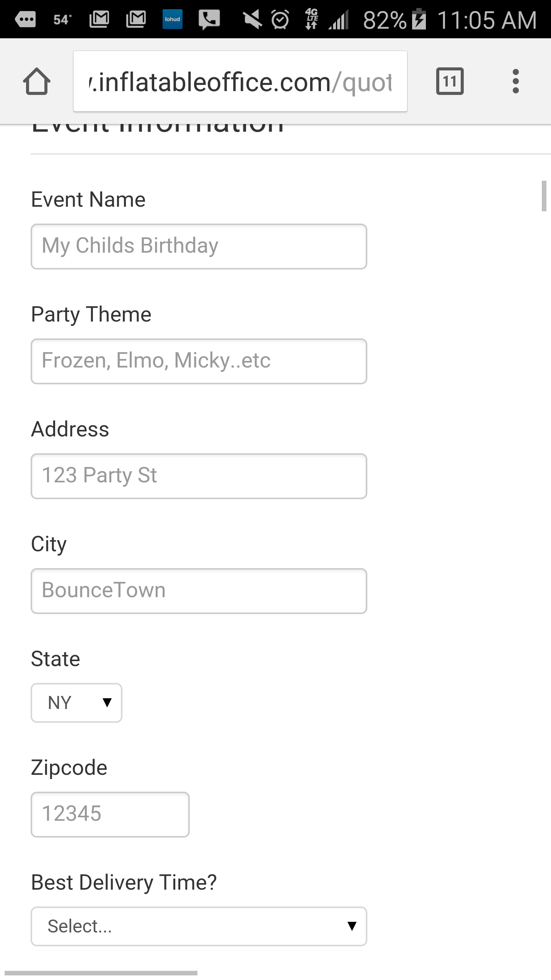Image resolution: width=551 pixels, height=980 pixels.
Task: Focus the Event Name text field
Action: (x=199, y=247)
